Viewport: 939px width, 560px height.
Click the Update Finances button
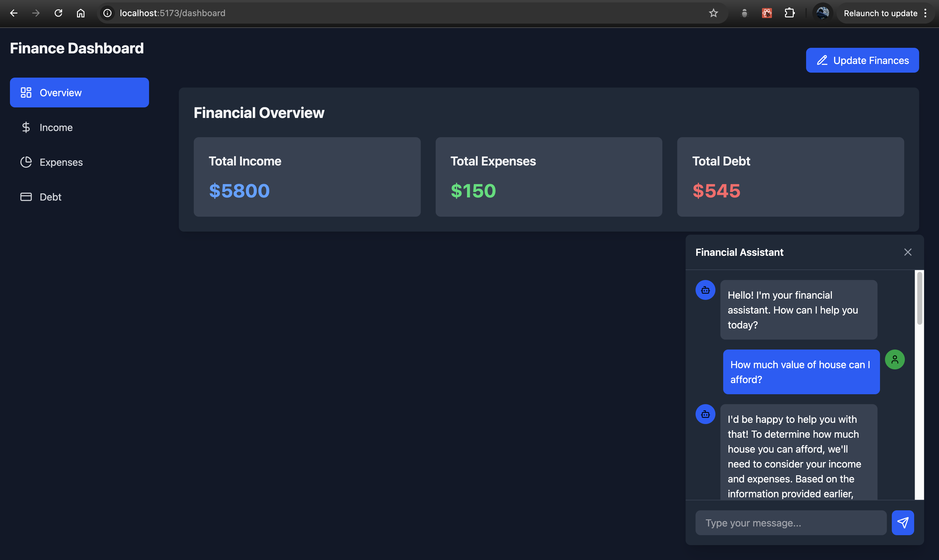coord(862,61)
